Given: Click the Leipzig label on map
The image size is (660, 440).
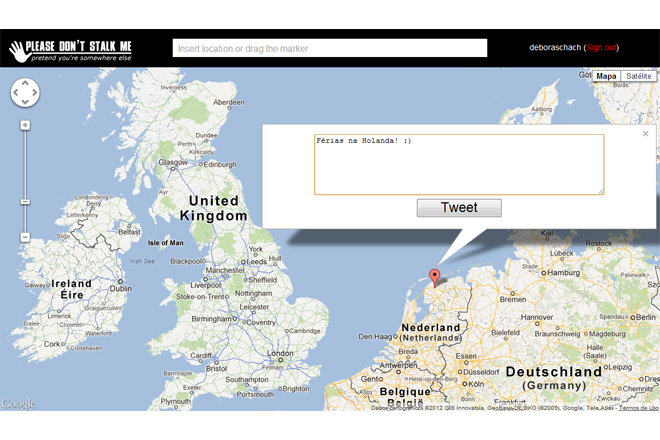Looking at the screenshot, I should [620, 367].
